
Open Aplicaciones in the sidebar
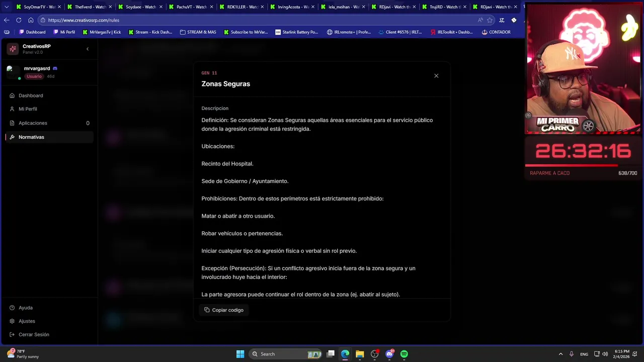[x=49, y=123]
